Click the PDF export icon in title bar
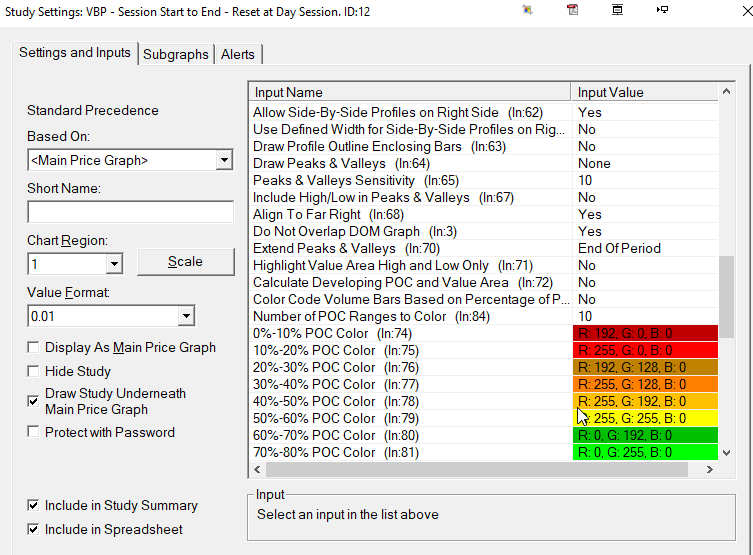This screenshot has height=555, width=753. pyautogui.click(x=572, y=10)
